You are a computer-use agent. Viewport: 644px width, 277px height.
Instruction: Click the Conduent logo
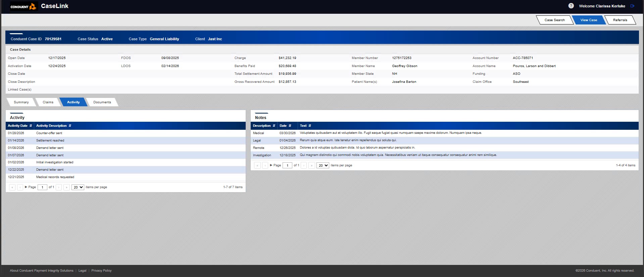[23, 6]
